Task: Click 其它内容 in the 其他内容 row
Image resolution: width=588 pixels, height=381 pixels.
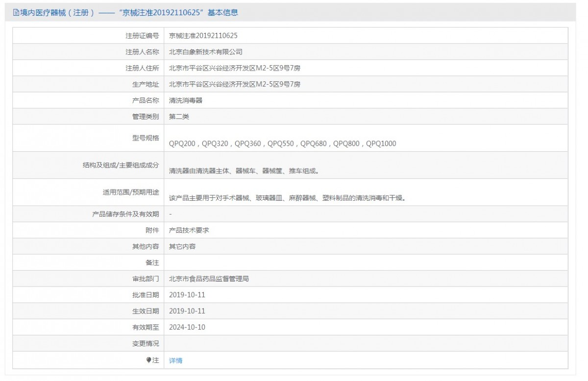Action: [x=182, y=246]
